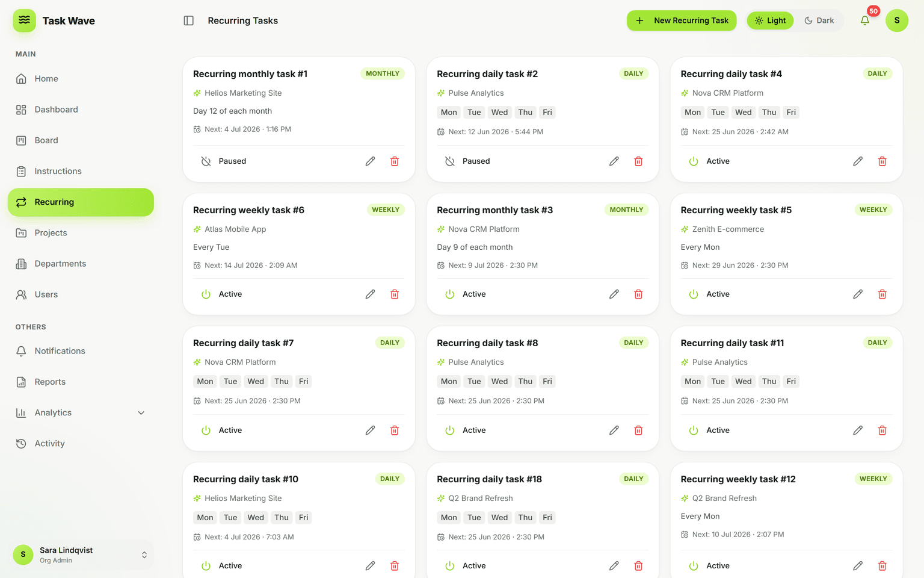
Task: Toggle Active status on monthly task #3
Action: 465,294
